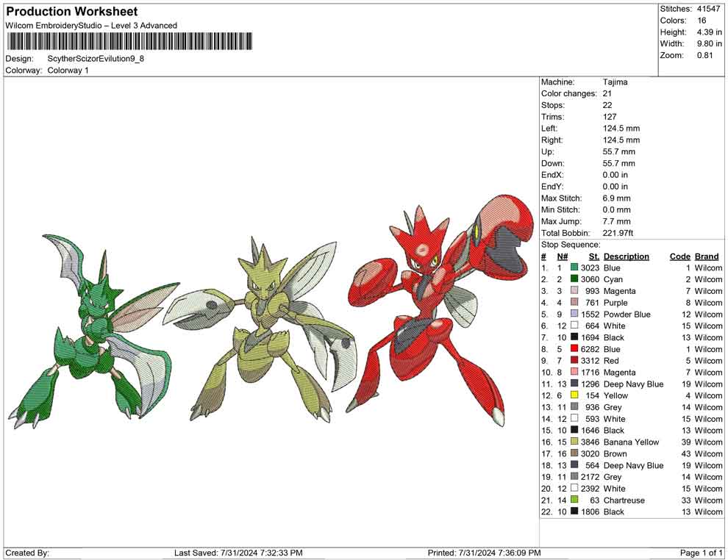Click the Width value 9.80 in
728x560 pixels.
click(x=710, y=43)
